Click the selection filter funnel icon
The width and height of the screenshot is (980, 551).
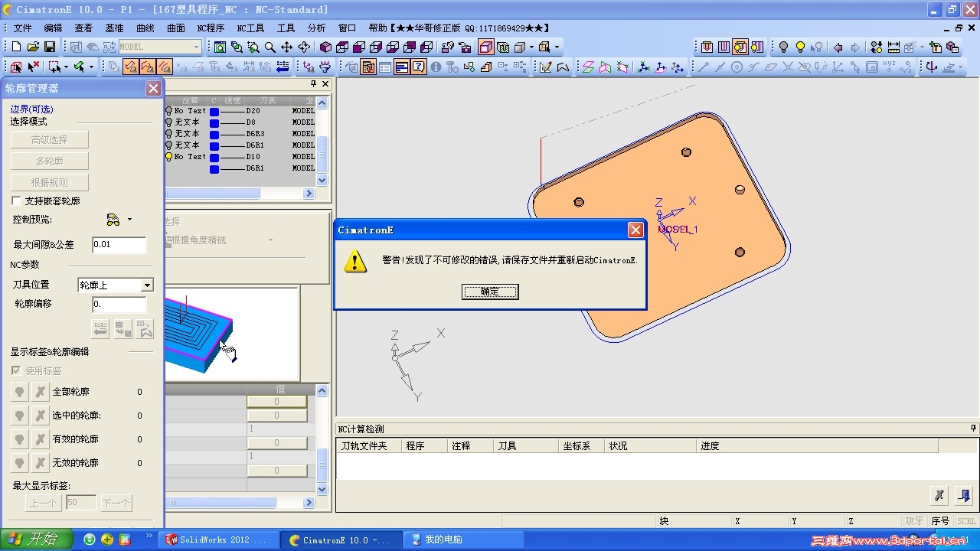tap(325, 67)
